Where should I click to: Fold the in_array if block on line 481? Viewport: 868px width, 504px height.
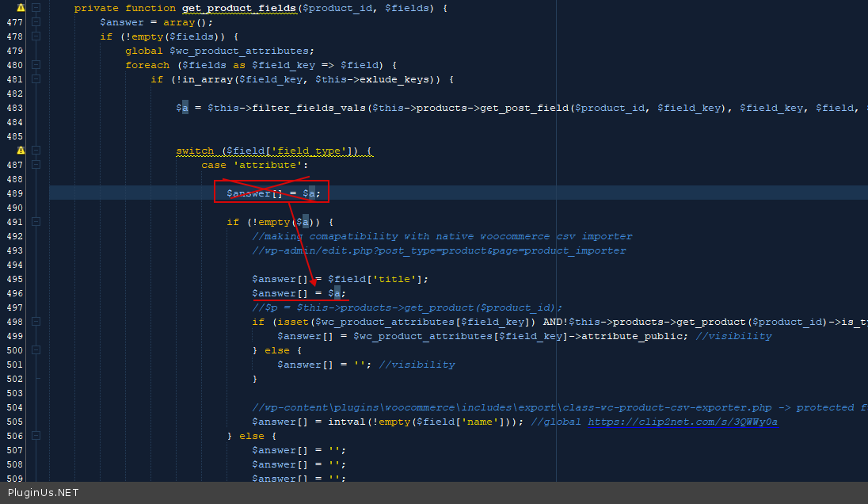(x=36, y=79)
